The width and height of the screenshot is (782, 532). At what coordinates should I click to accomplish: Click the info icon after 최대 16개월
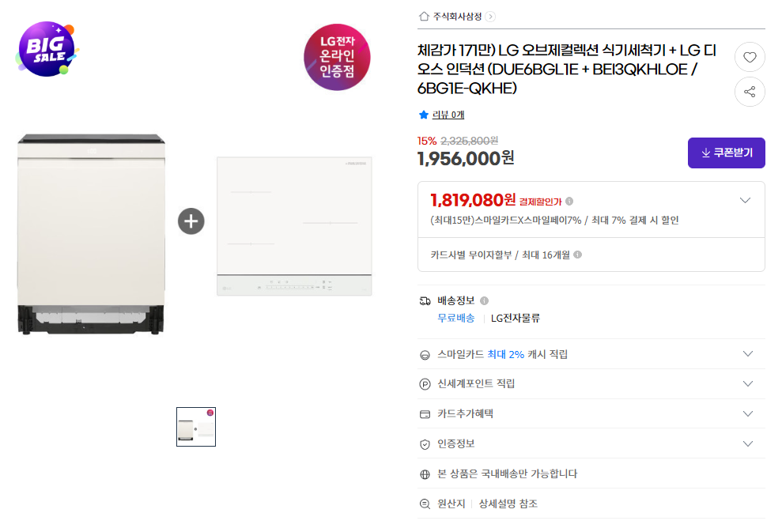pyautogui.click(x=577, y=255)
